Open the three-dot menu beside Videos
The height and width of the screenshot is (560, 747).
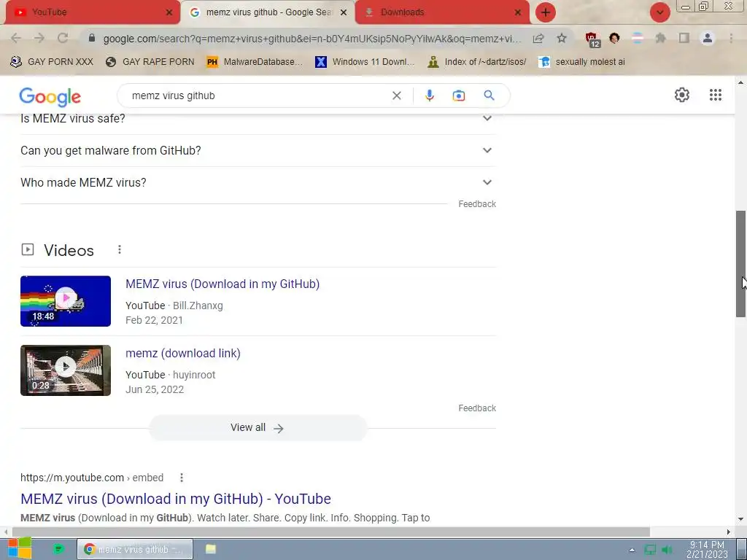[120, 249]
